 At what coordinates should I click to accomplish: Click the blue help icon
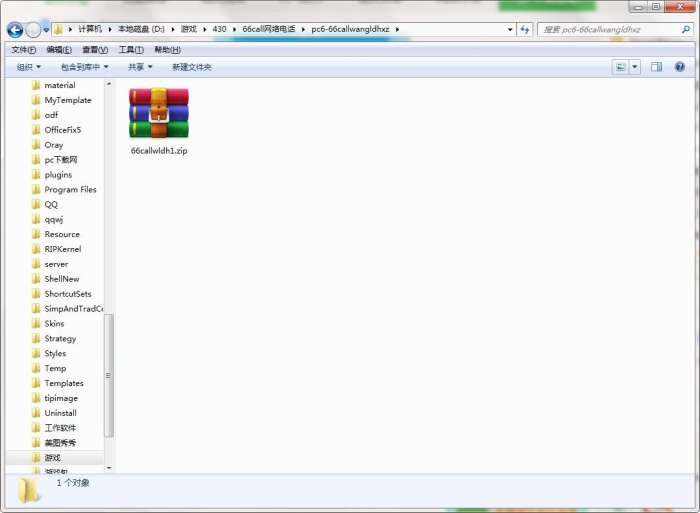point(679,67)
